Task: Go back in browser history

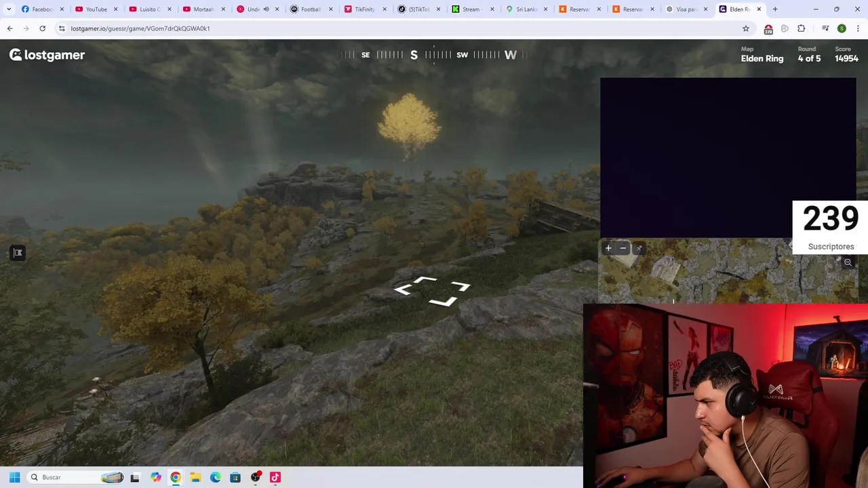Action: pyautogui.click(x=9, y=28)
